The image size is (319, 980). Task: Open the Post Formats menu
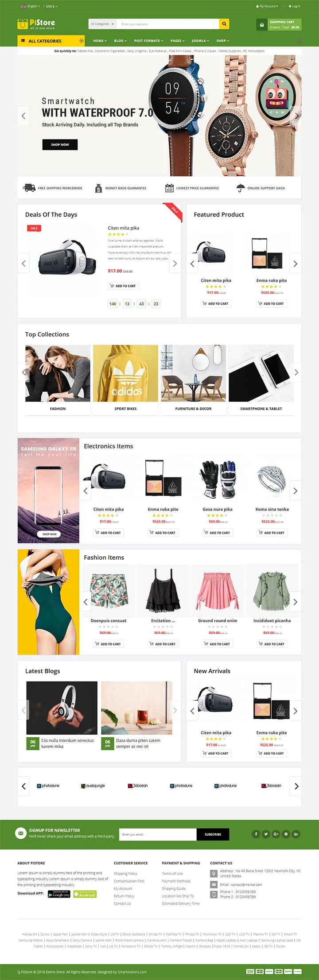[x=148, y=41]
